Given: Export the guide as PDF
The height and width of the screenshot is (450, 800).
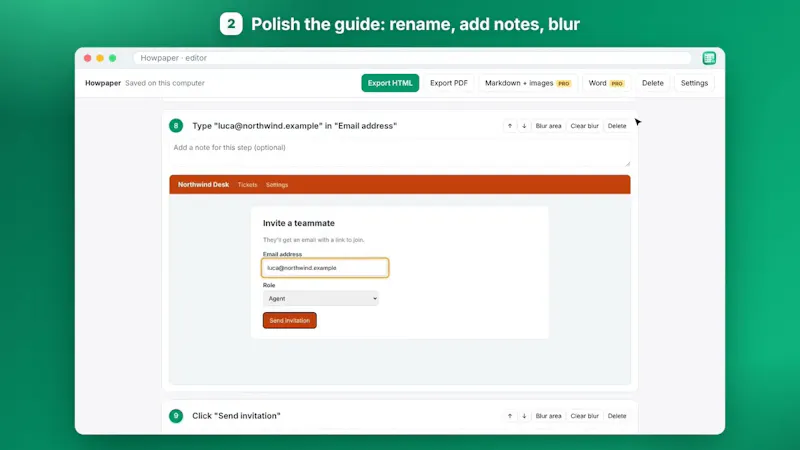Looking at the screenshot, I should 448,83.
